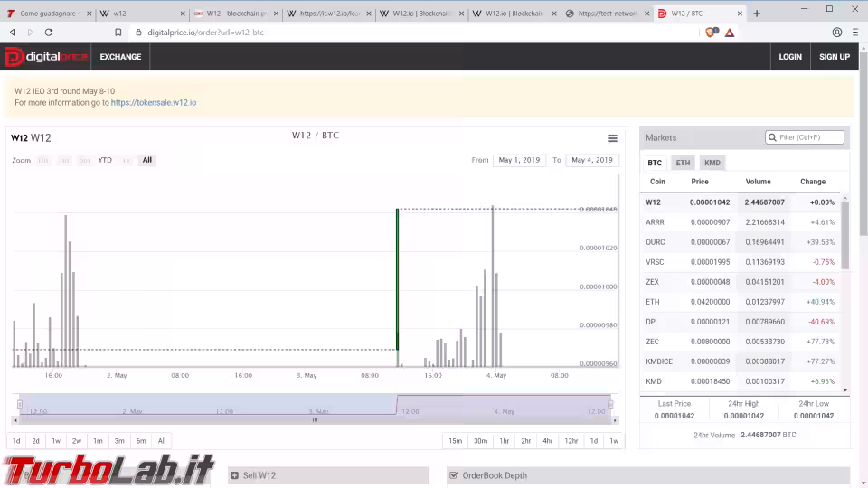Open the EXCHANGE menu item

[120, 56]
